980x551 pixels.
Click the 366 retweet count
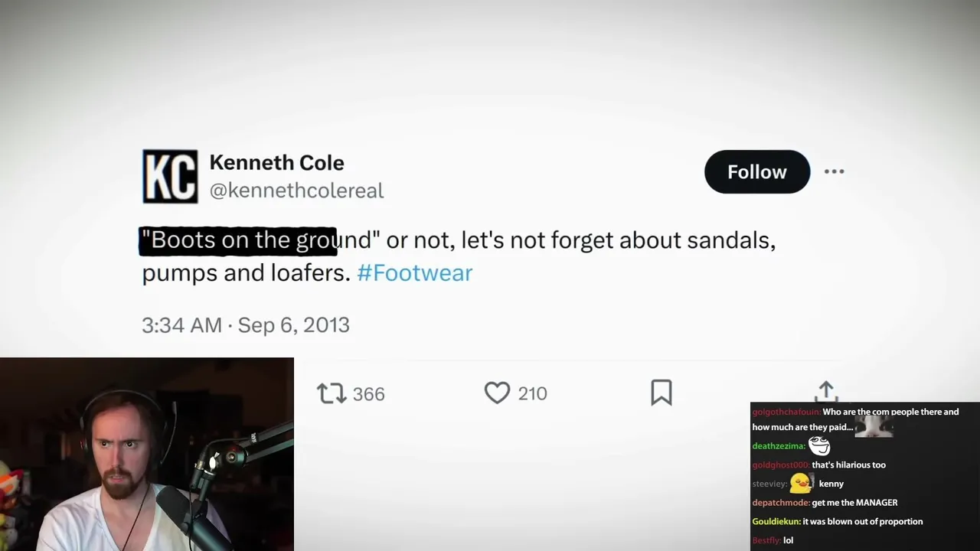tap(368, 394)
